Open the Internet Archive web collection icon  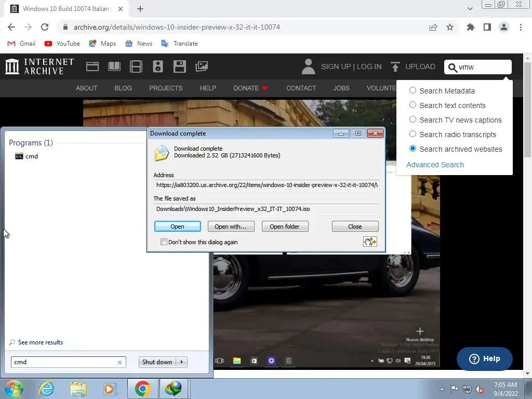(x=92, y=66)
